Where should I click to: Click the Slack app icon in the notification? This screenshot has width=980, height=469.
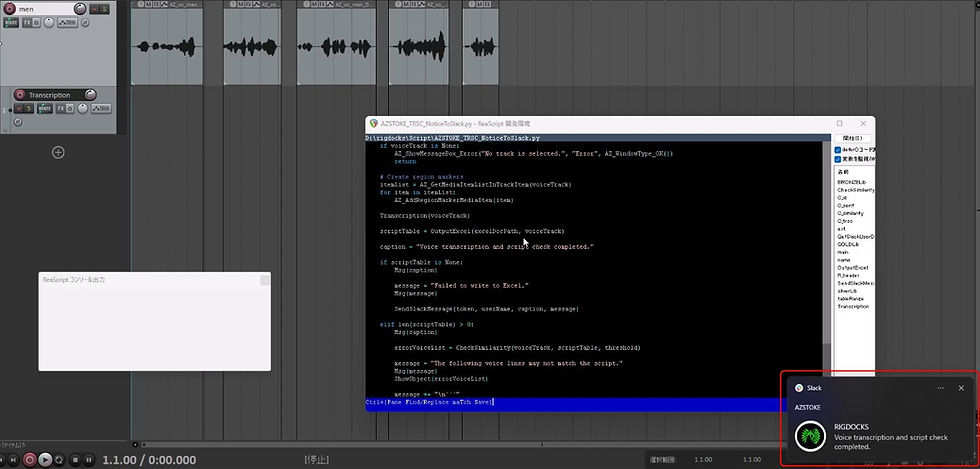(x=798, y=388)
